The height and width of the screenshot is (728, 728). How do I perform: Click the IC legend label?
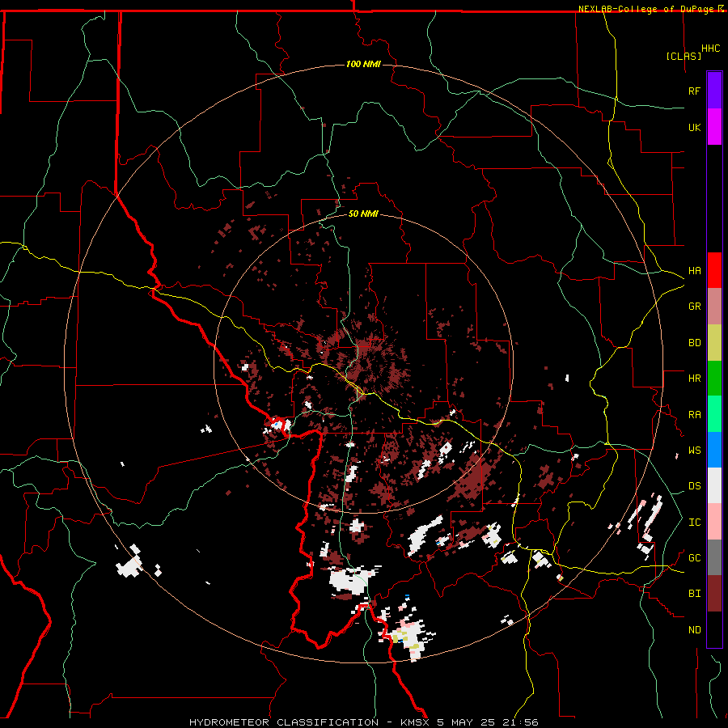click(694, 523)
